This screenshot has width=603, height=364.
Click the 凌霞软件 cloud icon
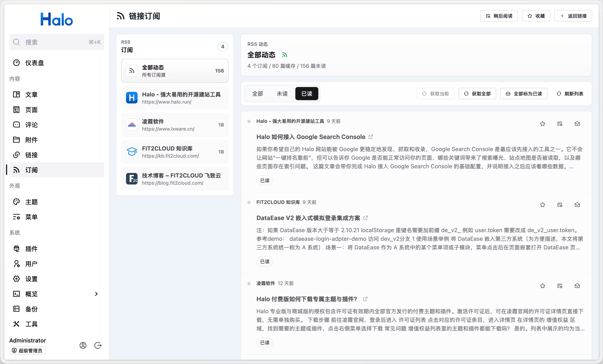point(132,125)
